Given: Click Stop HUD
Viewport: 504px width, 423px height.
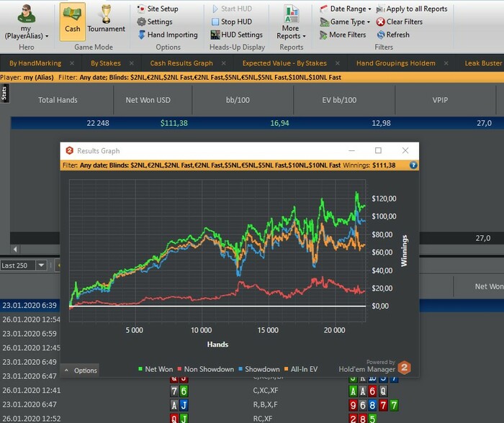Looking at the screenshot, I should [231, 22].
